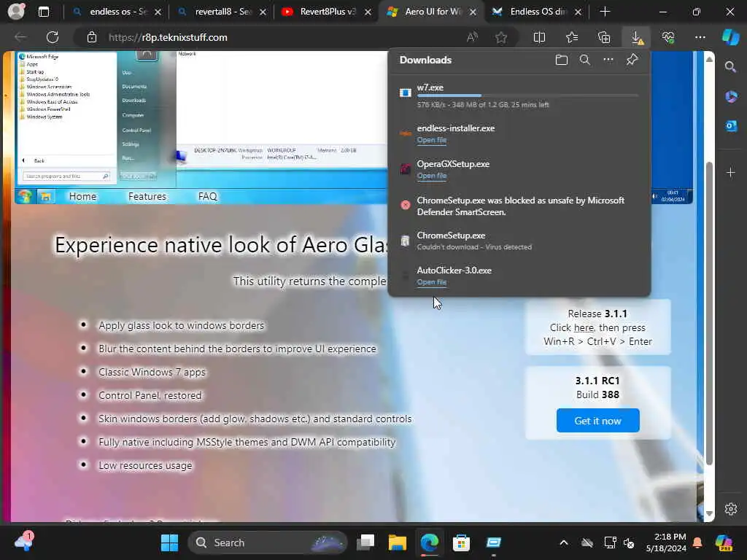
Task: Close the endless os search tab
Action: (x=158, y=12)
